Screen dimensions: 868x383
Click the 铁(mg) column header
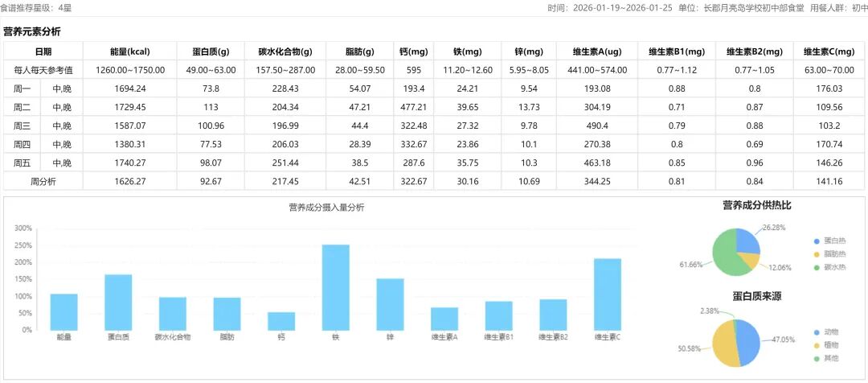coord(467,51)
